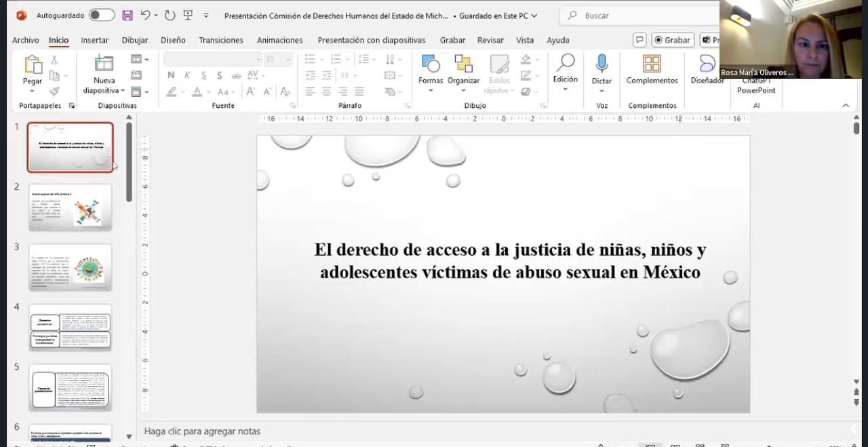Click the Grabar record button
This screenshot has width=868, height=447.
[x=672, y=40]
